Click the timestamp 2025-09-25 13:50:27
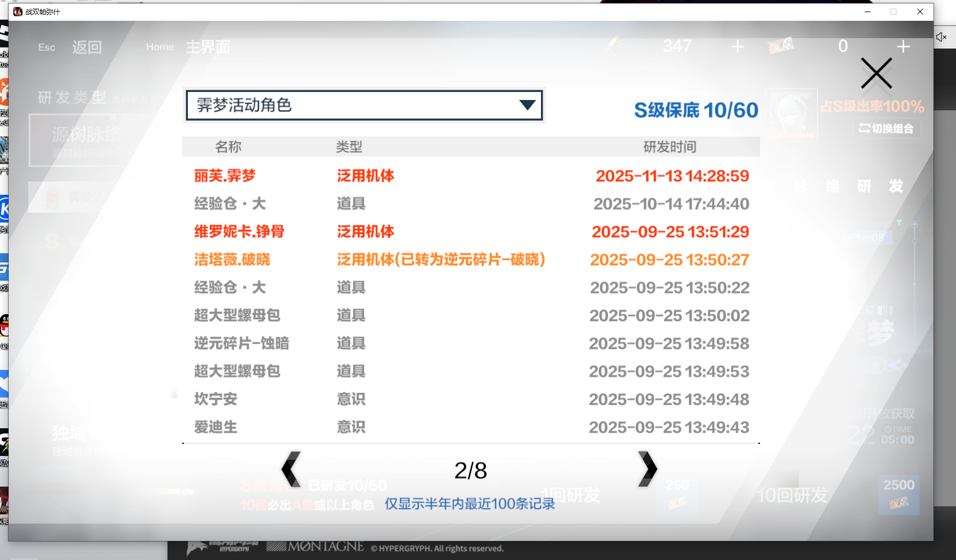The height and width of the screenshot is (560, 956). [x=669, y=259]
